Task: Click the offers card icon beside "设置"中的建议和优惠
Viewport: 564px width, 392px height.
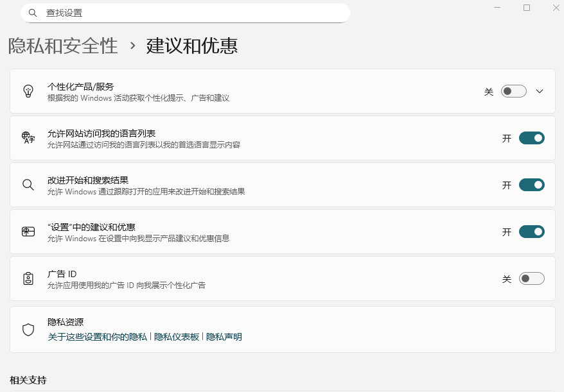Action: pos(28,232)
